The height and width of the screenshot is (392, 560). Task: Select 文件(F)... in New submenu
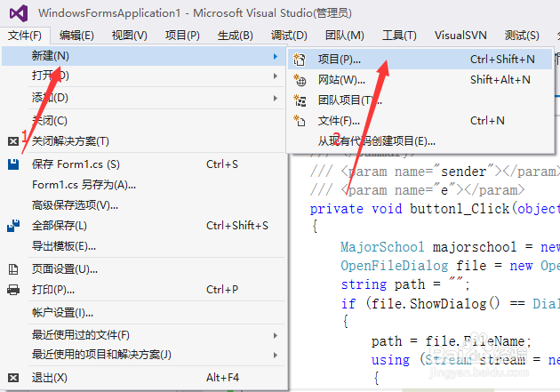(420, 121)
